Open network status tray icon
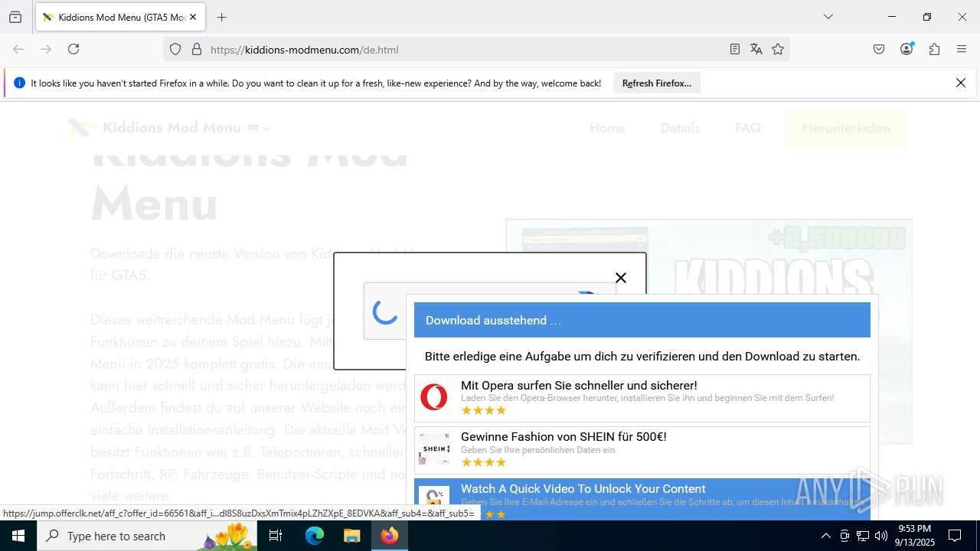 (863, 536)
